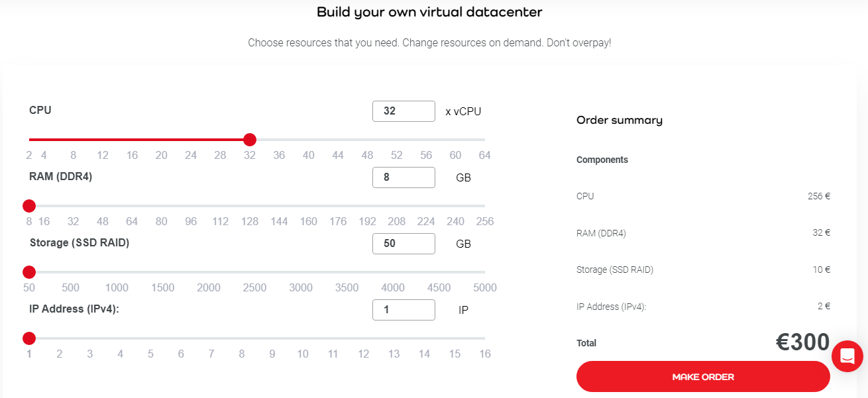Focus the IP Address count input field
The image size is (868, 398).
pos(404,310)
